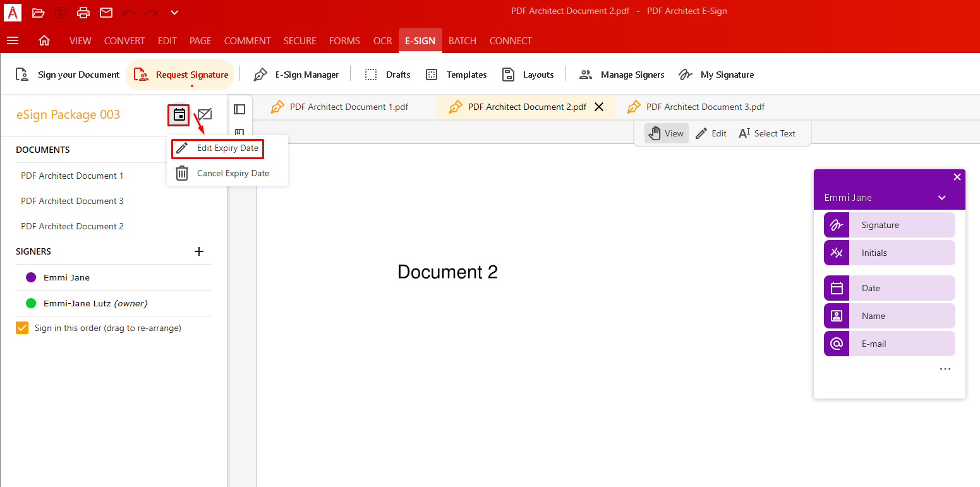Switch to the BATCH ribbon tab
Image resolution: width=980 pixels, height=487 pixels.
pyautogui.click(x=463, y=40)
